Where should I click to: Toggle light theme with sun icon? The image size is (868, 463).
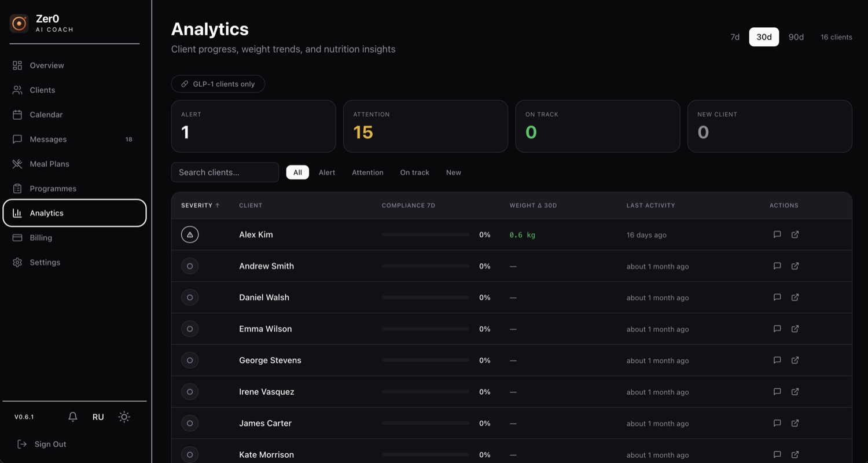pyautogui.click(x=124, y=417)
